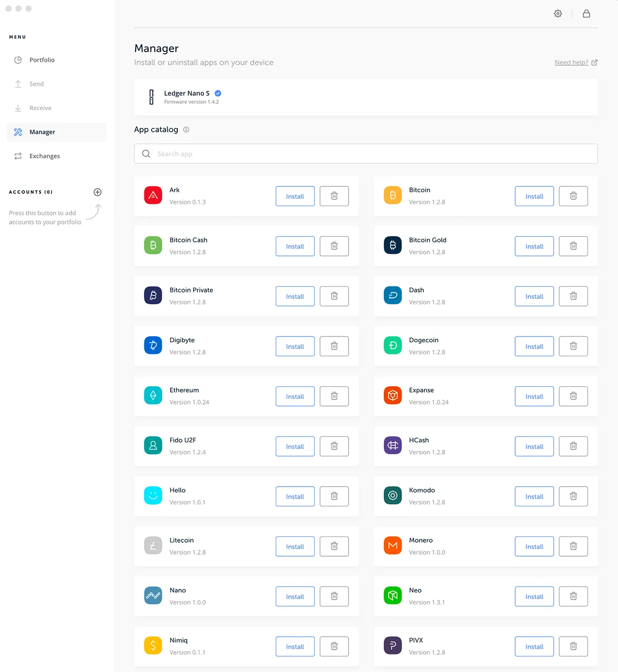Install the Expanse app

[x=534, y=396]
